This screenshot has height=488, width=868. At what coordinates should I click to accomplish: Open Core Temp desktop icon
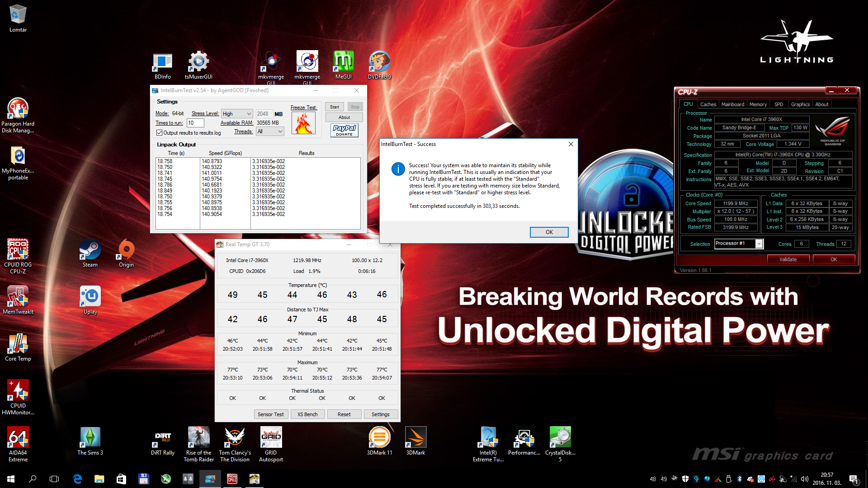18,347
